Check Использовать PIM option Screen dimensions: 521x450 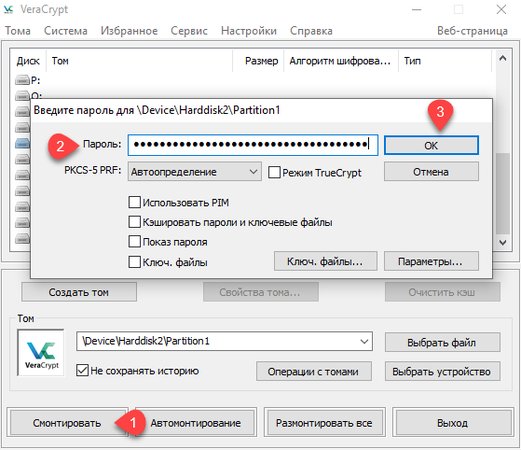134,202
